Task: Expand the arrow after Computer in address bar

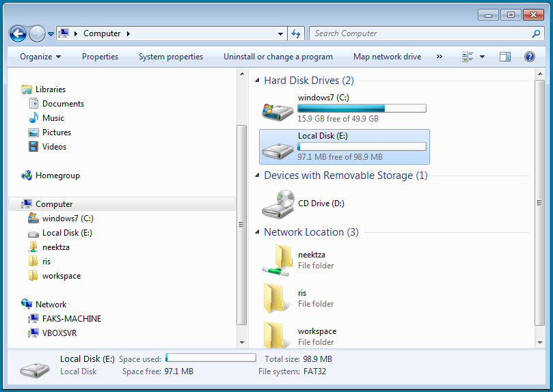Action: click(x=129, y=34)
